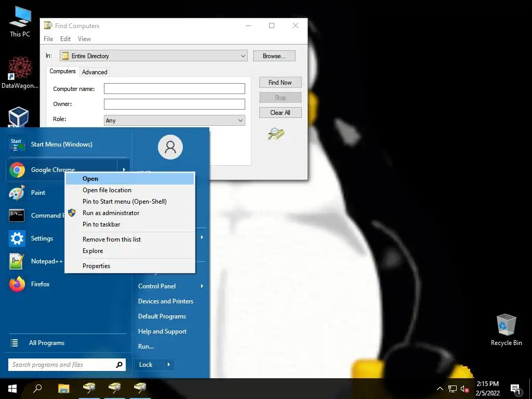Screen dimensions: 532x399
Task: Select Run as administrator
Action: tap(130, 213)
